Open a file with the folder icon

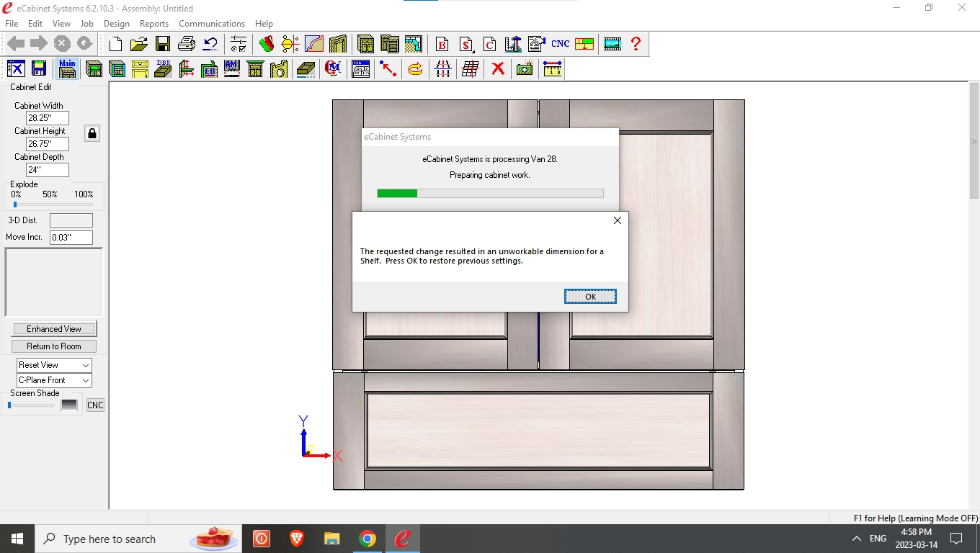point(139,44)
